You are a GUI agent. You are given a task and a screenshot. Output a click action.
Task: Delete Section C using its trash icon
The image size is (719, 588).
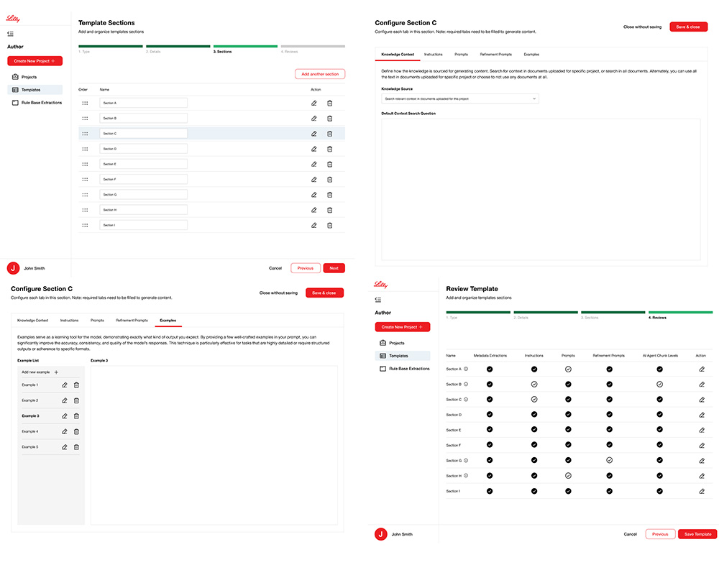[329, 134]
